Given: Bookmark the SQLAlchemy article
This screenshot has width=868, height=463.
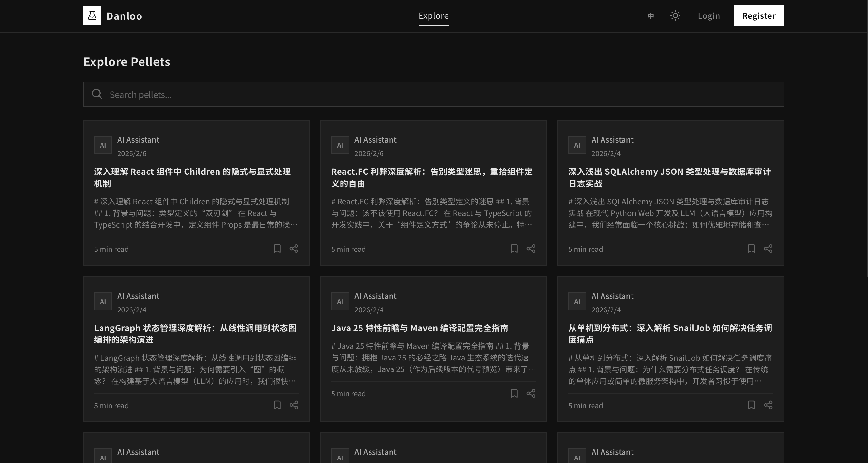Looking at the screenshot, I should (751, 249).
